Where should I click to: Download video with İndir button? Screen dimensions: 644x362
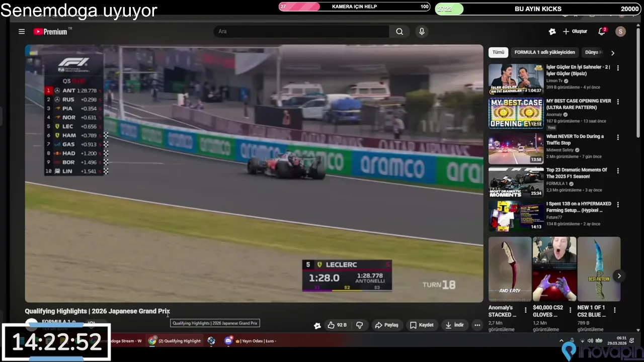(x=454, y=325)
